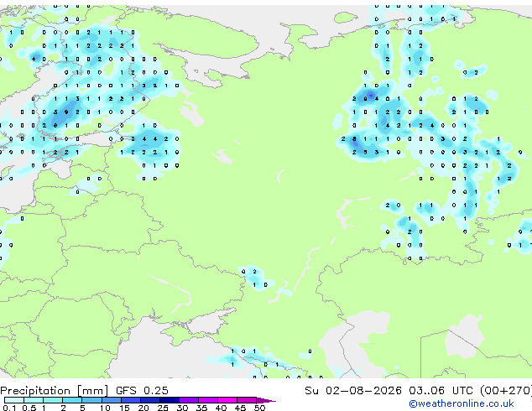Click the Precipitation [mm] title label
532x411 pixels.
55,391
